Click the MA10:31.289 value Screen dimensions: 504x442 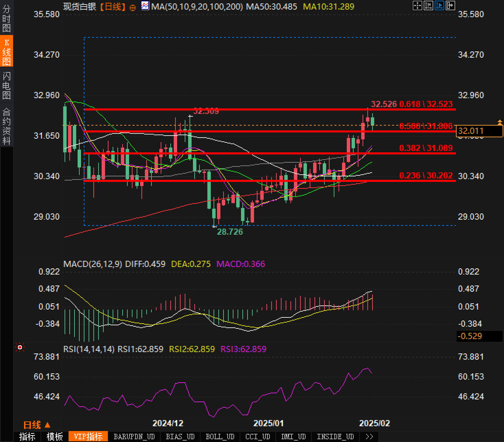tap(329, 6)
